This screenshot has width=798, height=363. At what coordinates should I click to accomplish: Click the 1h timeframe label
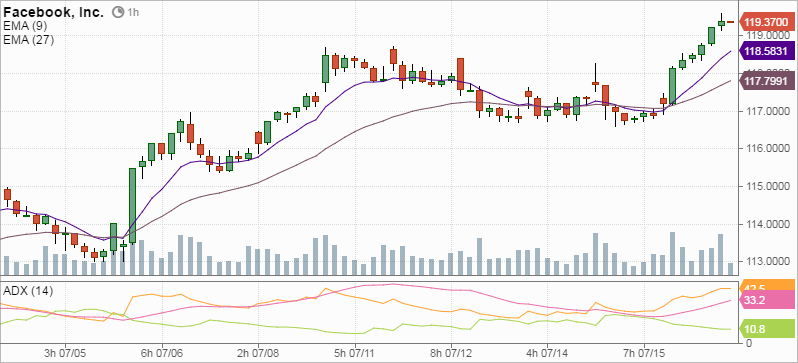coord(133,12)
